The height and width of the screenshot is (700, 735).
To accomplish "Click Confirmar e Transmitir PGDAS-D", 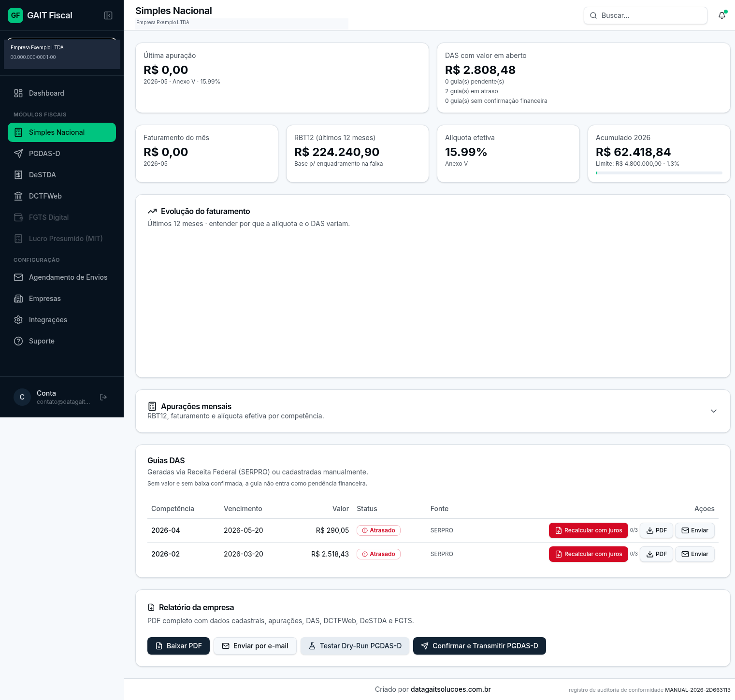I will [479, 646].
